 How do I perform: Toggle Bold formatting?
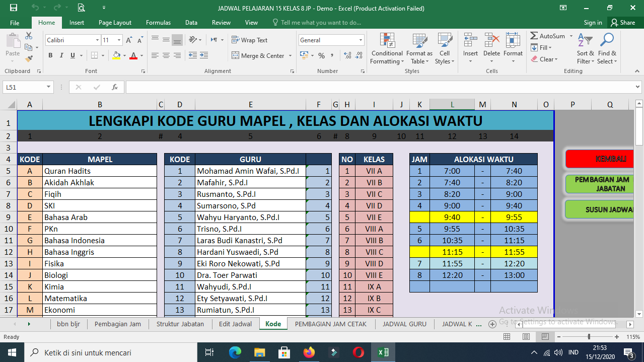50,56
